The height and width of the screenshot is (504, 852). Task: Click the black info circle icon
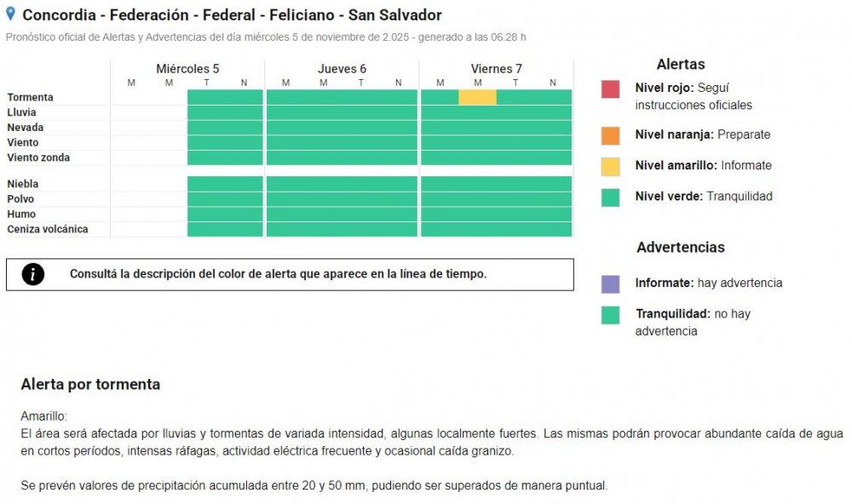[33, 274]
